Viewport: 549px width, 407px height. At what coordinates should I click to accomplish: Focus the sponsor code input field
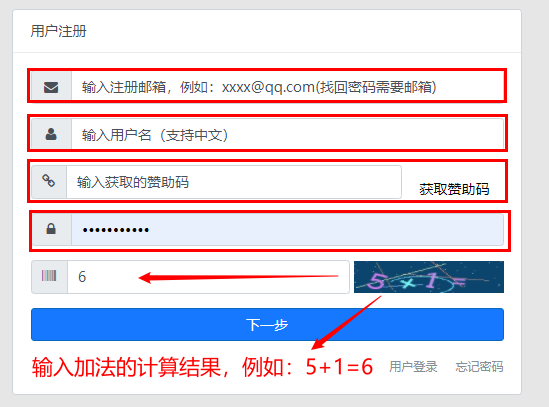coord(234,182)
